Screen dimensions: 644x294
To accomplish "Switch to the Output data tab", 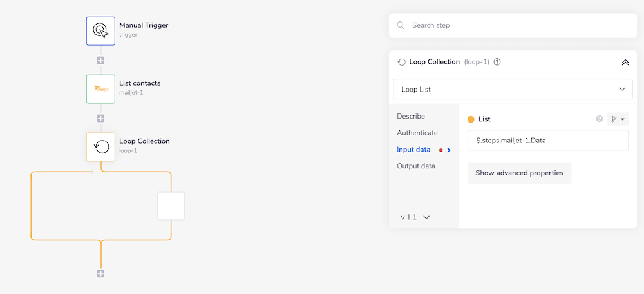I will tap(416, 166).
